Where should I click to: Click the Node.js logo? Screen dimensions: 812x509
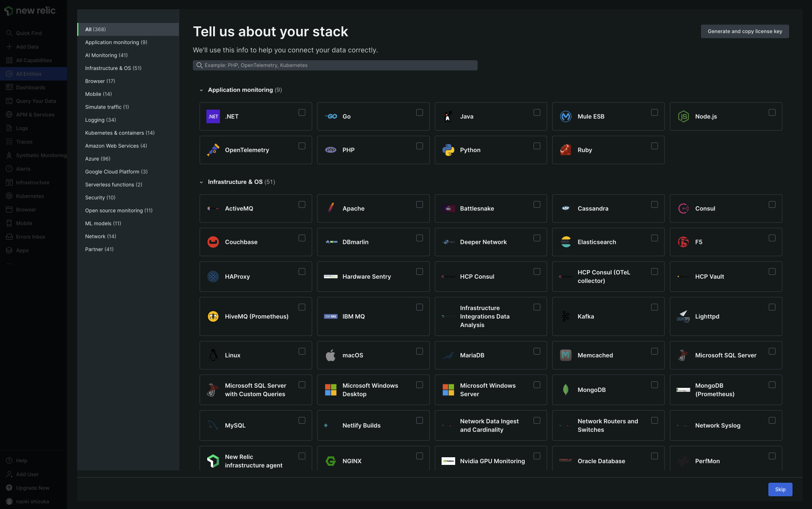click(x=683, y=116)
